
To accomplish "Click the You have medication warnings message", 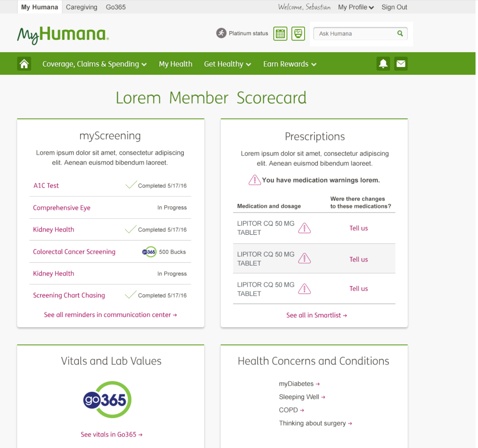I will pyautogui.click(x=321, y=180).
